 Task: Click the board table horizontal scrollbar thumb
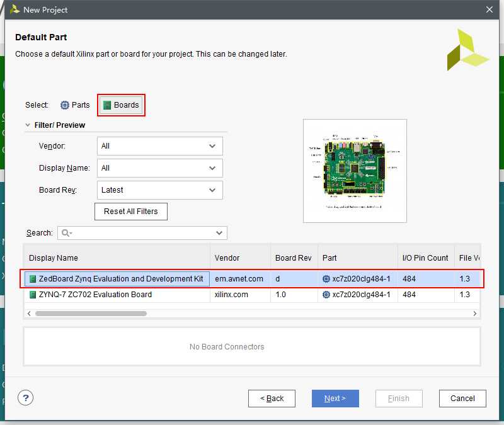coord(91,314)
